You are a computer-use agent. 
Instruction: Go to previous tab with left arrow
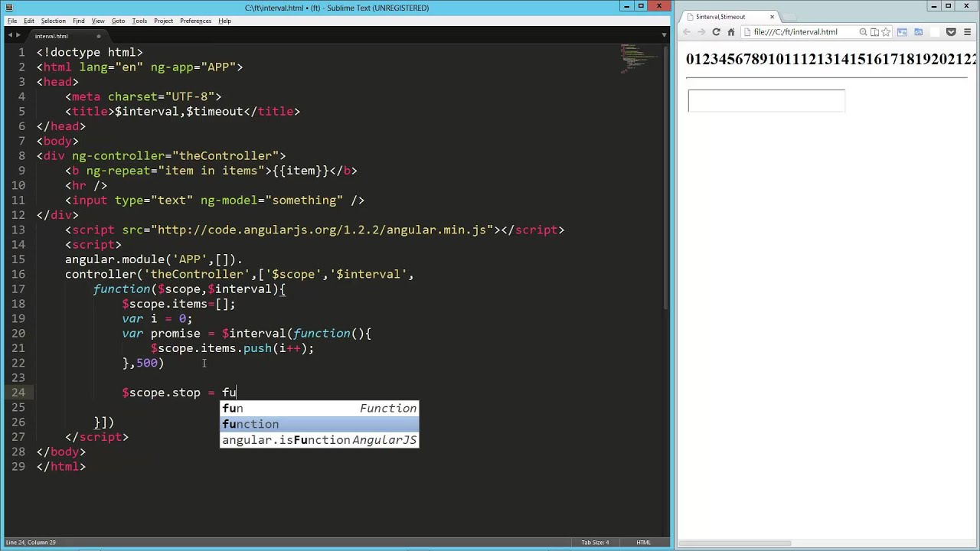click(x=11, y=36)
